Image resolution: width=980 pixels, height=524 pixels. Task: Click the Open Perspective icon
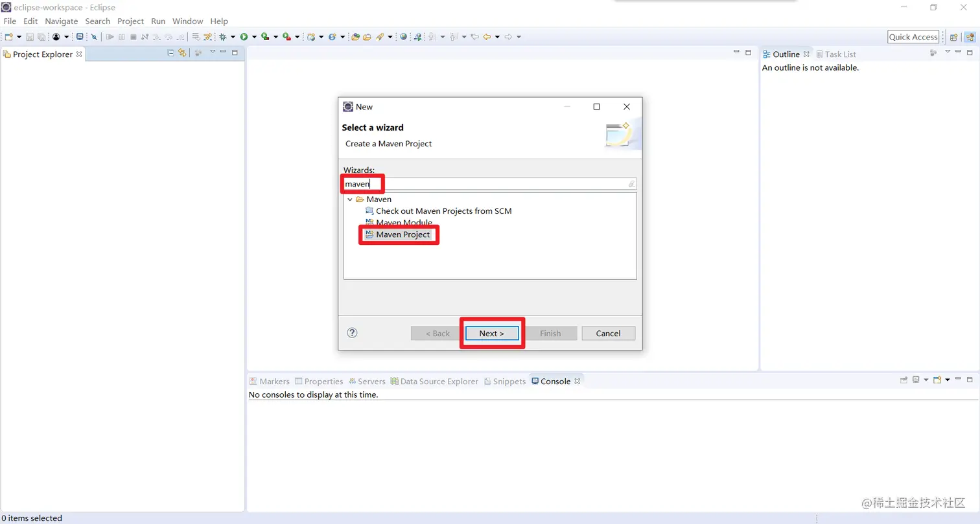[953, 37]
